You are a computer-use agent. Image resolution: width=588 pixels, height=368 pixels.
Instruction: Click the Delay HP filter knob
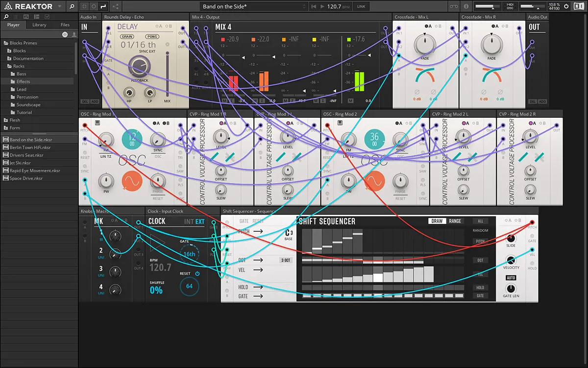[130, 92]
